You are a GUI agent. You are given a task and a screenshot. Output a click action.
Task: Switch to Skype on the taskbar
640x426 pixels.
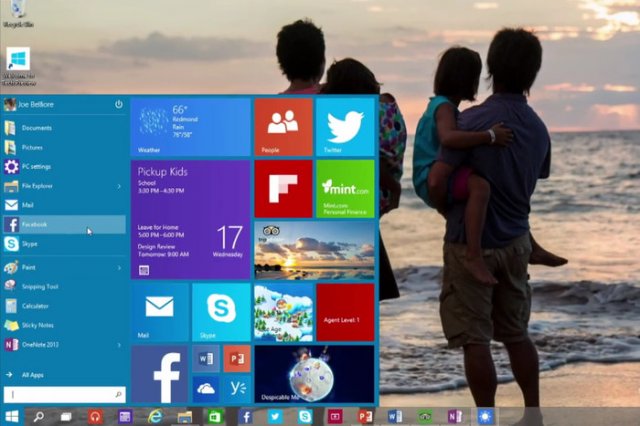tap(305, 417)
